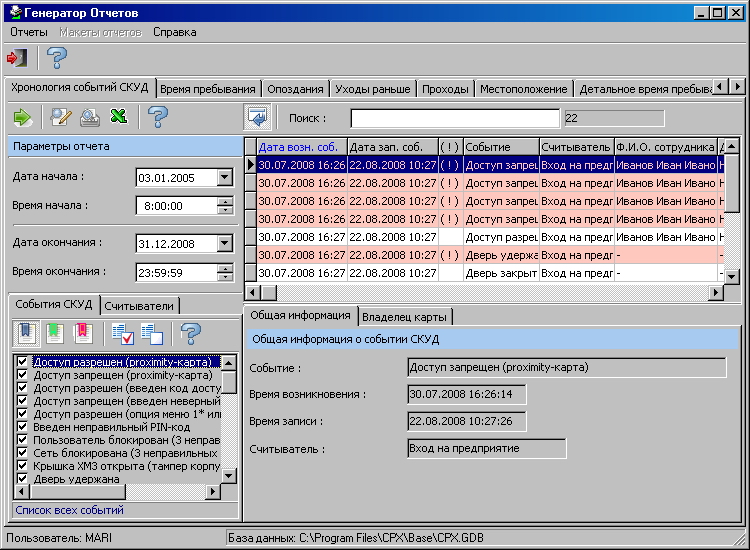This screenshot has height=550, width=750.
Task: Click the print report icon
Action: click(x=90, y=117)
